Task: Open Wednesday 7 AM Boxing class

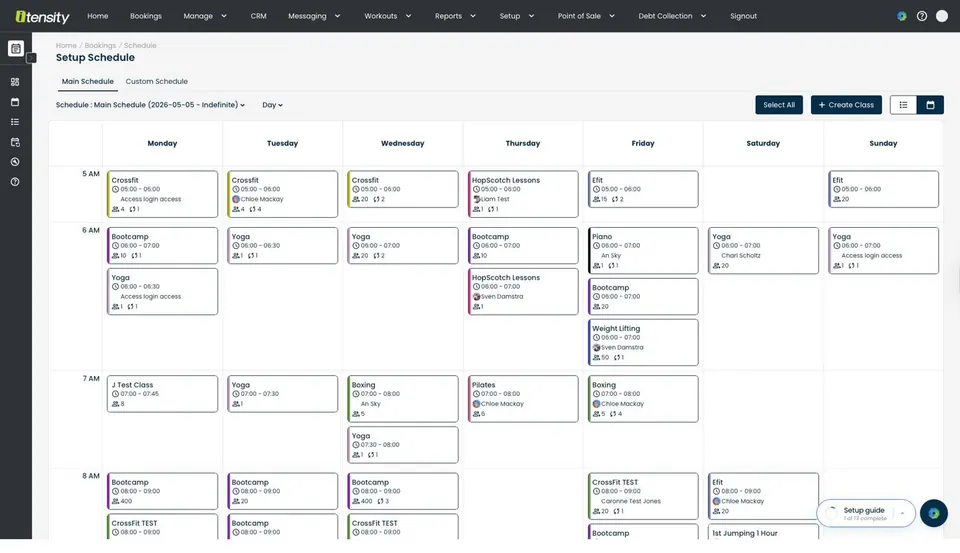Action: (402, 399)
